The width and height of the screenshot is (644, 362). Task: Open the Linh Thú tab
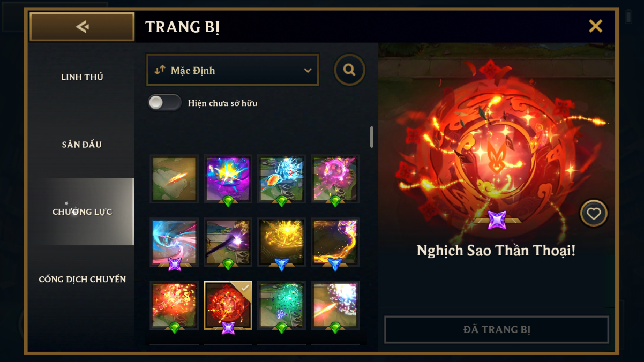point(82,77)
